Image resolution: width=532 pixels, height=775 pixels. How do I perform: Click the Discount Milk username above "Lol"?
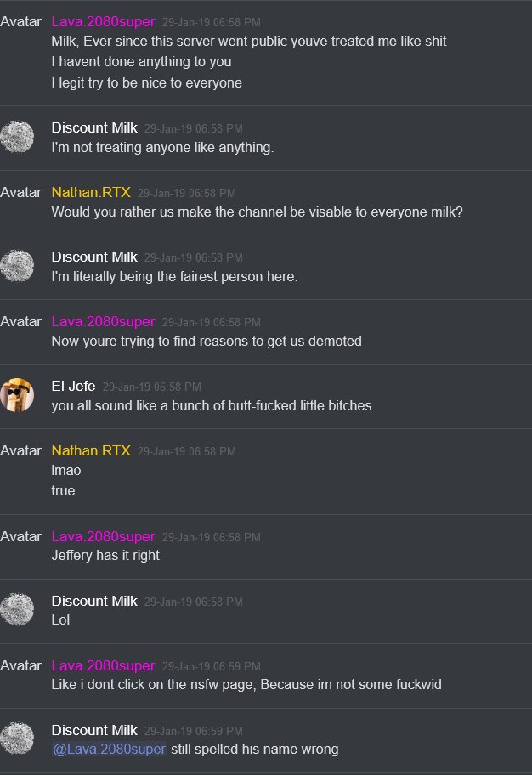(94, 601)
